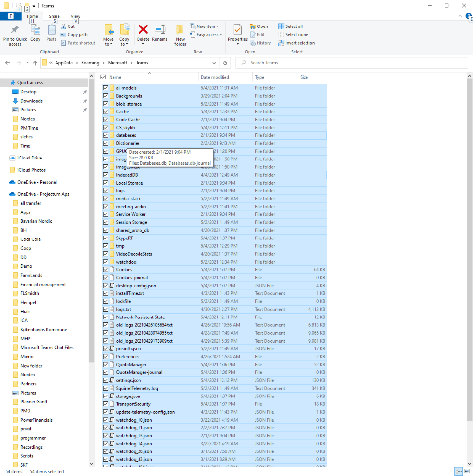This screenshot has width=473, height=476.
Task: Expand the Open button dropdown
Action: click(x=271, y=26)
